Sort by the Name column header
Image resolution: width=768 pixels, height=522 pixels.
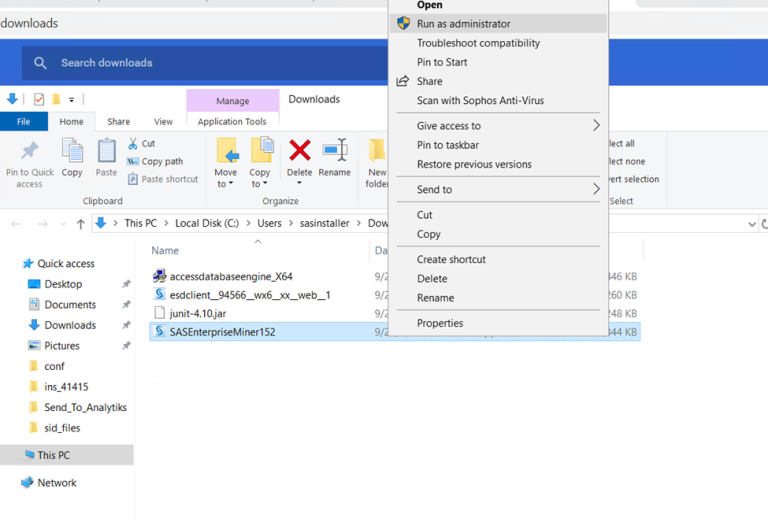(165, 250)
